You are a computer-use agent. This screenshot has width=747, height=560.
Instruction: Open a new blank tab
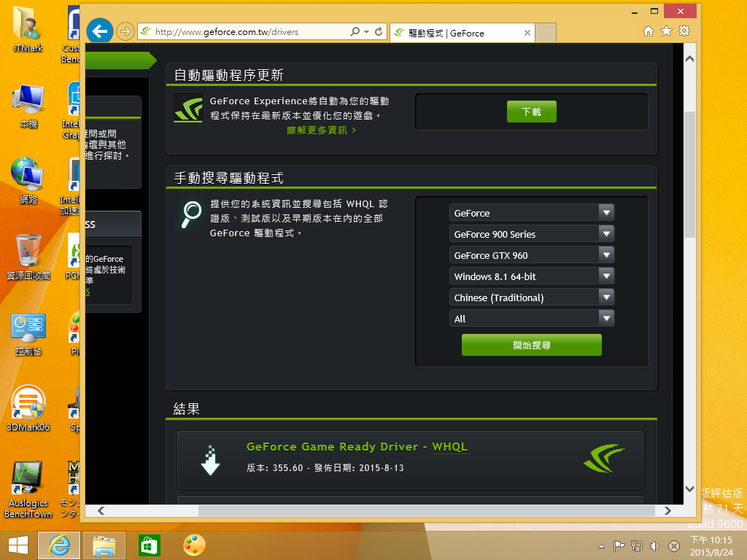[546, 33]
